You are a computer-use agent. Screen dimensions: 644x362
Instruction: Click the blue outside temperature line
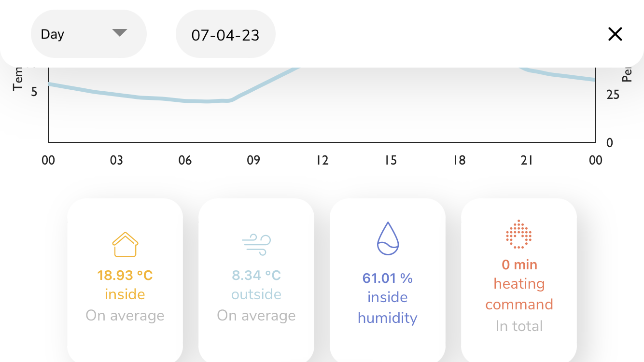[x=145, y=97]
